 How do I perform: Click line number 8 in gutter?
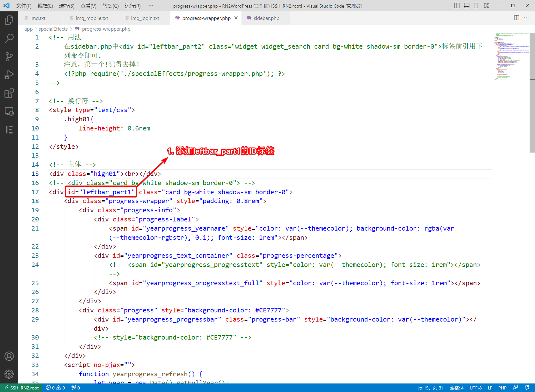point(37,110)
